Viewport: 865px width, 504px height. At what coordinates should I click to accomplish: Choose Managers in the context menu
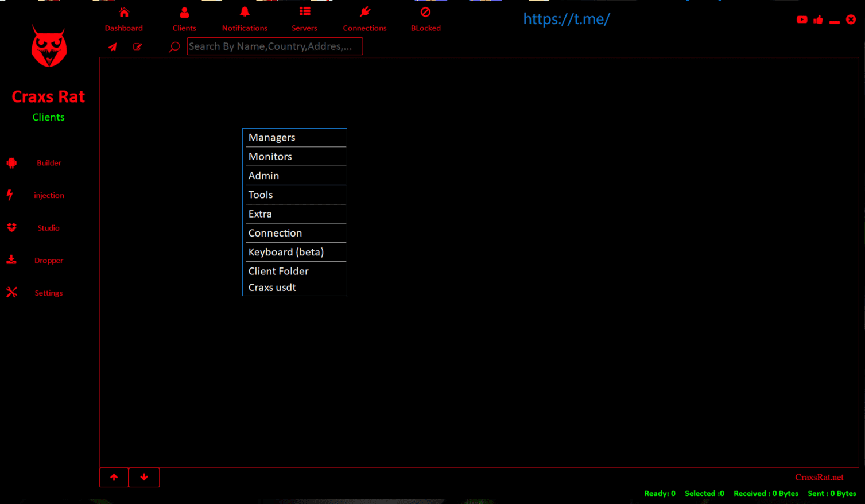[295, 138]
